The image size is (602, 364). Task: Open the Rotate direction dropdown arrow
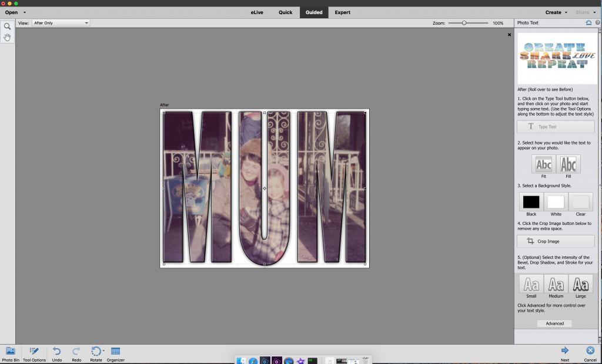103,350
